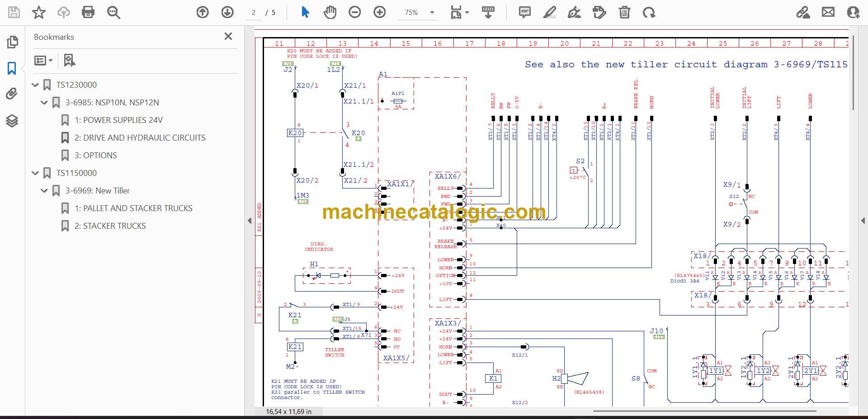Viewport: 868px width, 419px height.
Task: Print the document
Action: click(x=88, y=12)
